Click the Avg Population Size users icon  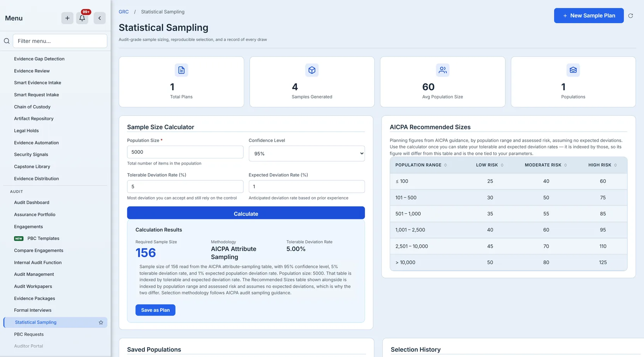click(x=443, y=70)
